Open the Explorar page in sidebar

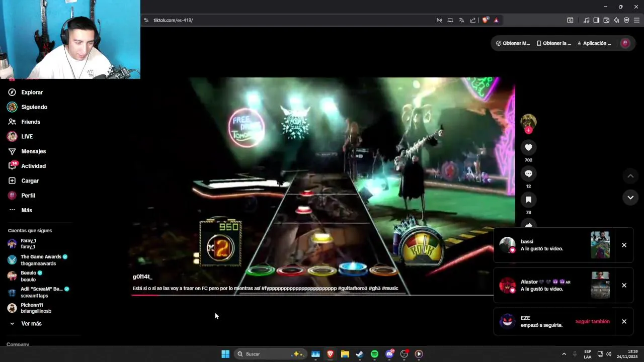32,93
